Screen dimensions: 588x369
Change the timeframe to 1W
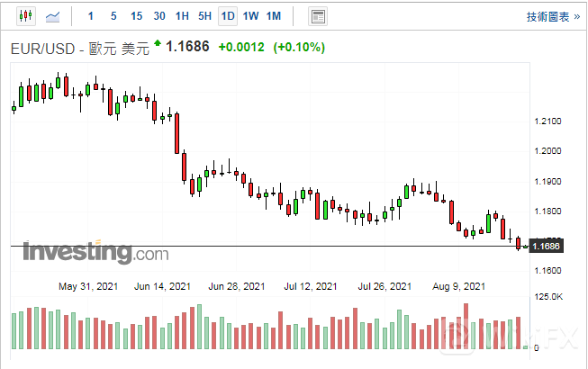pyautogui.click(x=250, y=16)
